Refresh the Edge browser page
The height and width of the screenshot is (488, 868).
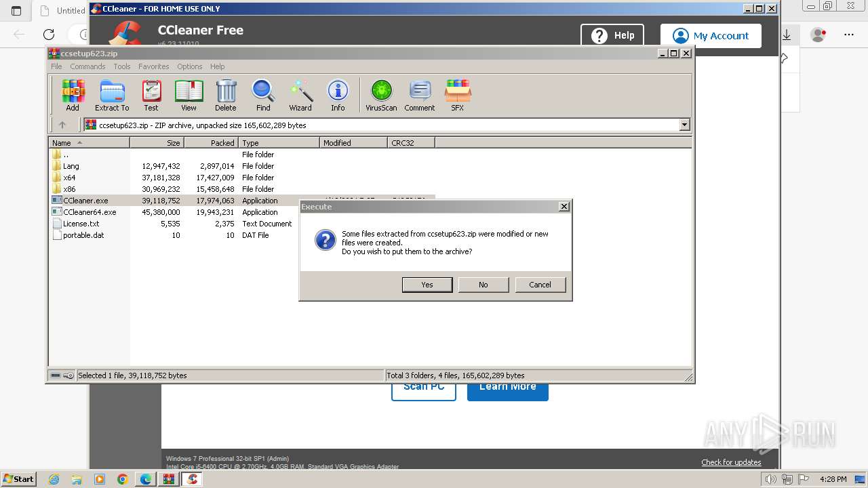tap(49, 35)
